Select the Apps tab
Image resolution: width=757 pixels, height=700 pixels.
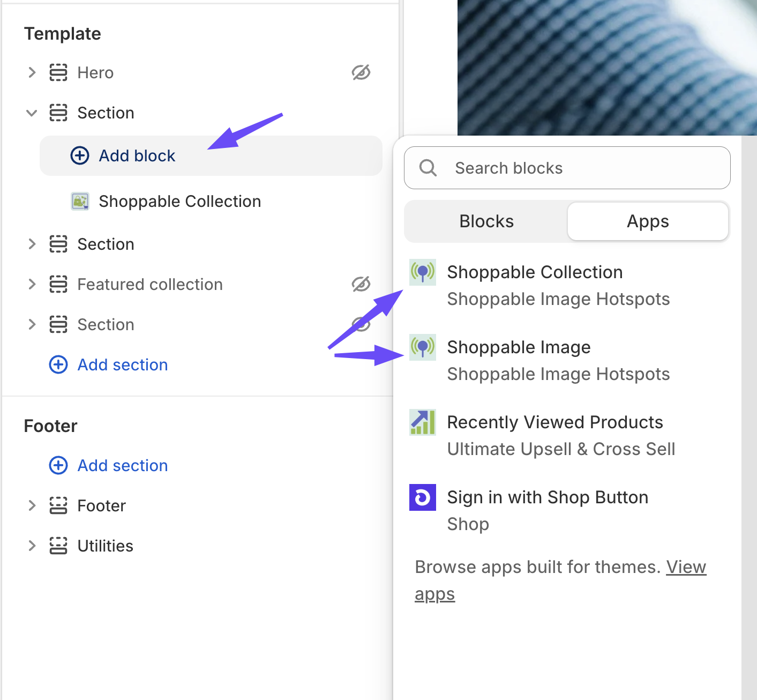pos(648,221)
